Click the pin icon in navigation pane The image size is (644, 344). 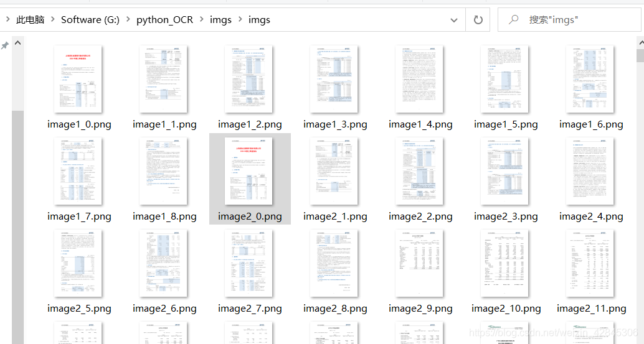(5, 45)
